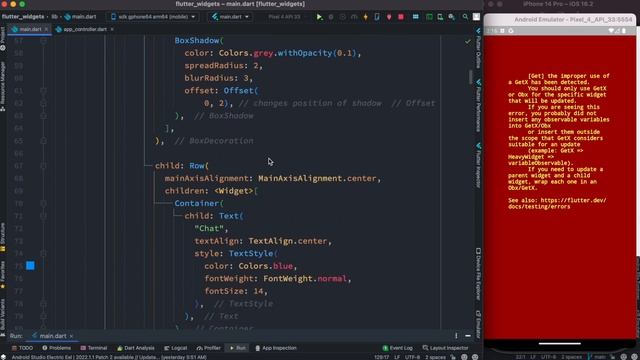Screen dimensions: 640x360
Task: Open the Project tool window side tab
Action: tap(3, 39)
